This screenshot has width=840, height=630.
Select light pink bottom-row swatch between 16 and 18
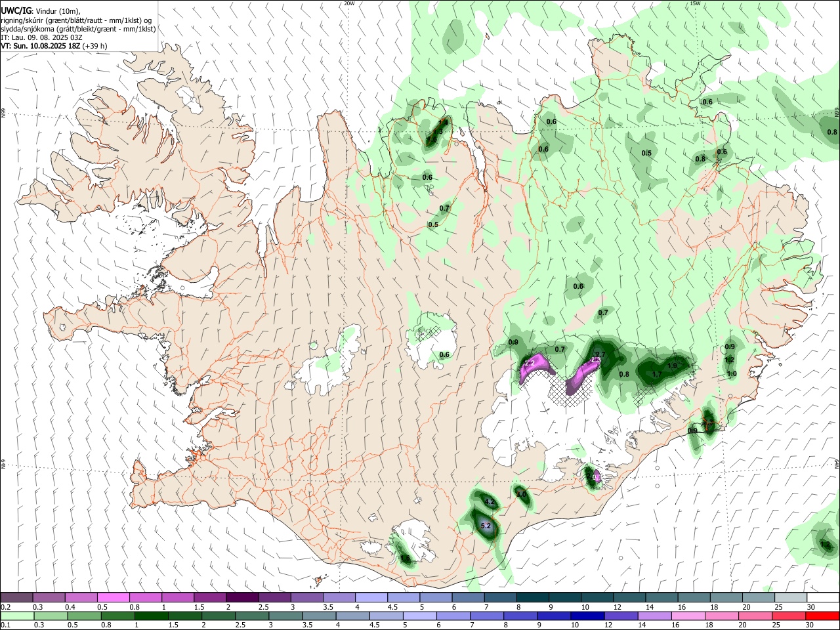pyautogui.click(x=687, y=616)
